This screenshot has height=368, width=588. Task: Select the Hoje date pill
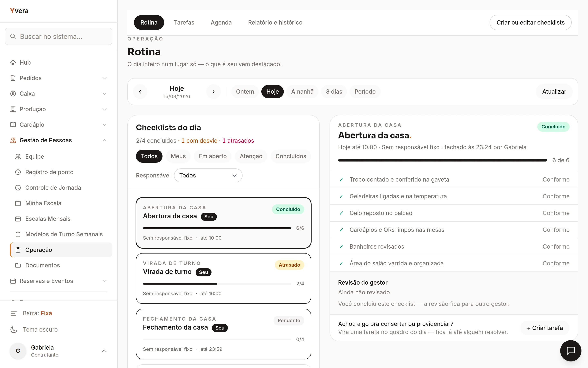coord(272,92)
